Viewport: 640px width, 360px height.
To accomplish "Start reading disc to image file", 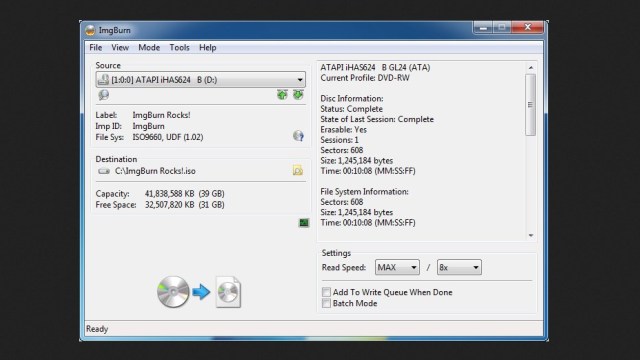I will click(199, 292).
